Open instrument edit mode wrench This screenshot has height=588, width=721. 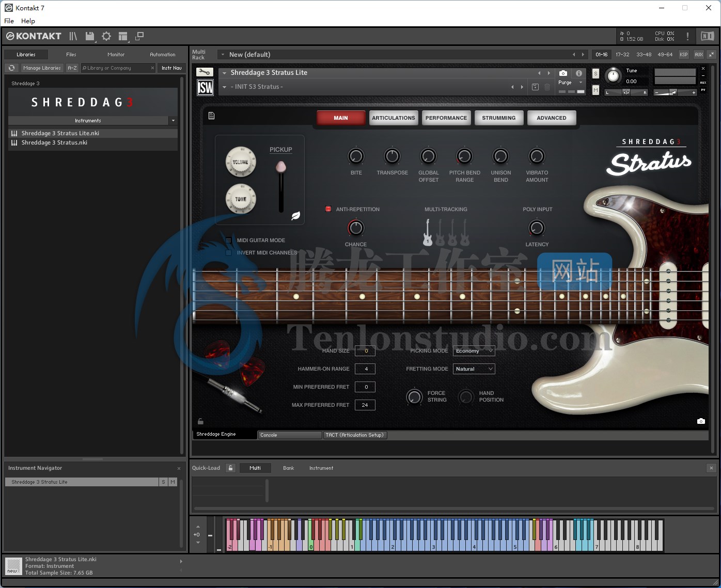pos(205,72)
